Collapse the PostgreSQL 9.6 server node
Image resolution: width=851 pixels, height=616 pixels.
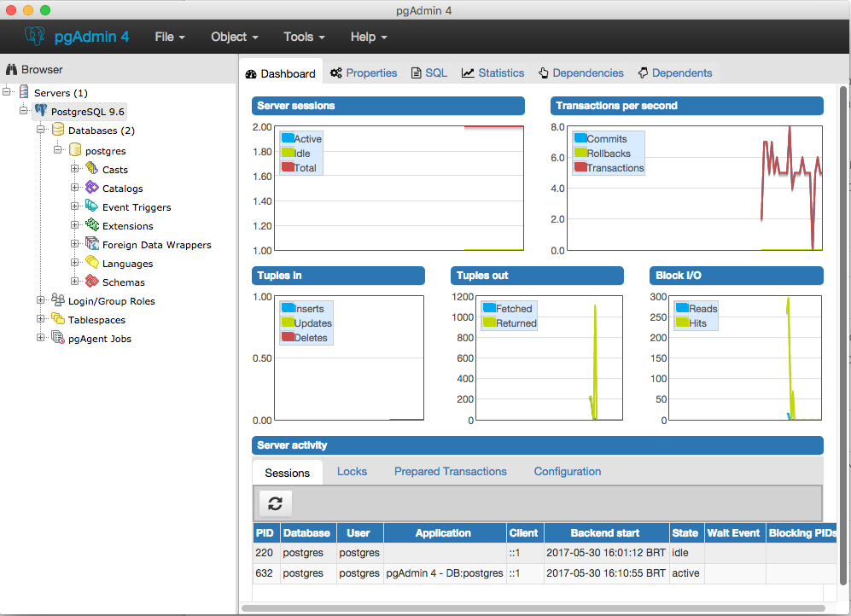(x=23, y=110)
